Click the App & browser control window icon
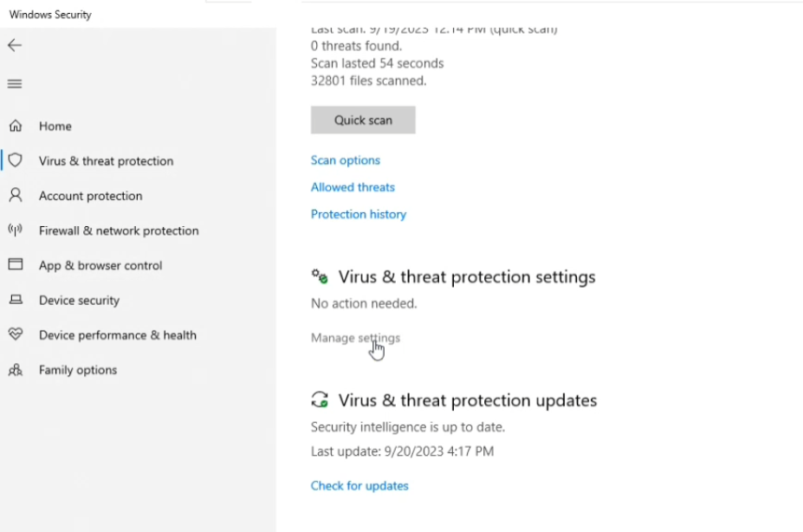The width and height of the screenshot is (803, 532). pos(16,264)
